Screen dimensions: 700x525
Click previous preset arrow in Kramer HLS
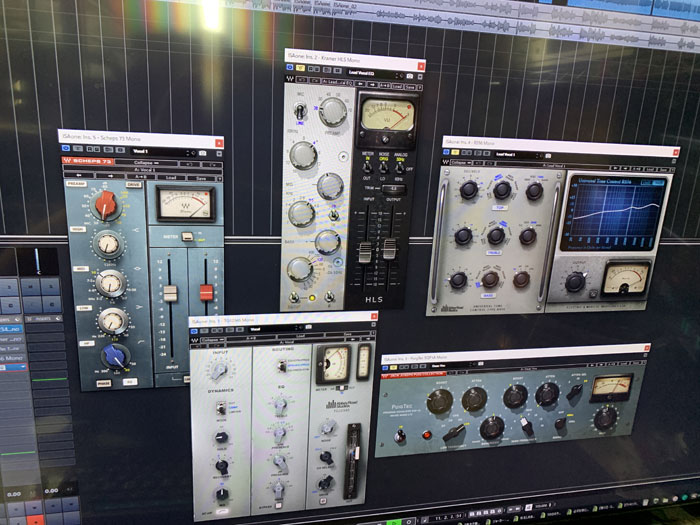click(361, 83)
